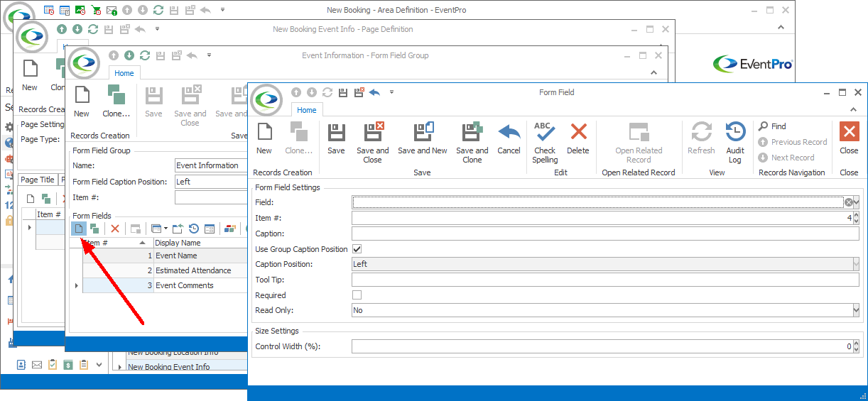
Task: Click the red Delete X in Form Field ribbon
Action: [x=578, y=138]
